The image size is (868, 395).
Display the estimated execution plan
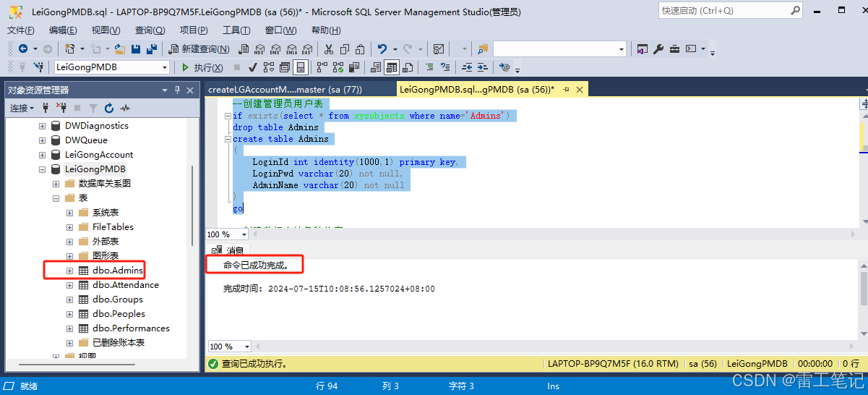coord(269,67)
